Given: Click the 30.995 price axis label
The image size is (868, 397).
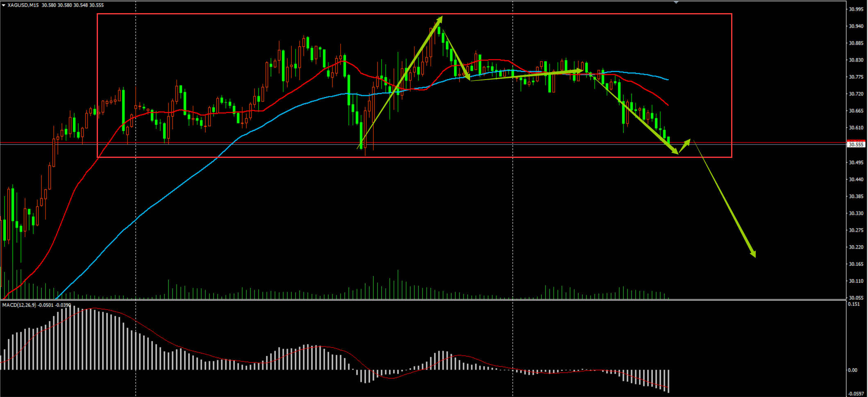Looking at the screenshot, I should pos(856,9).
